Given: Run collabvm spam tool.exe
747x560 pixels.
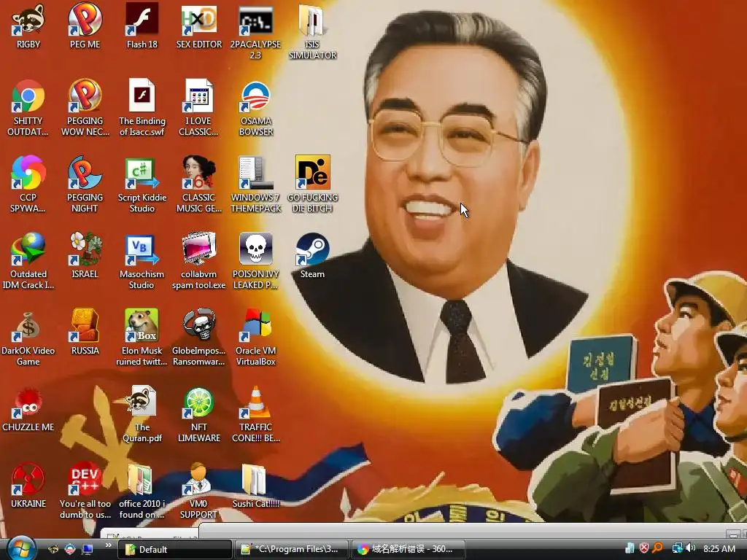Looking at the screenshot, I should point(199,261).
